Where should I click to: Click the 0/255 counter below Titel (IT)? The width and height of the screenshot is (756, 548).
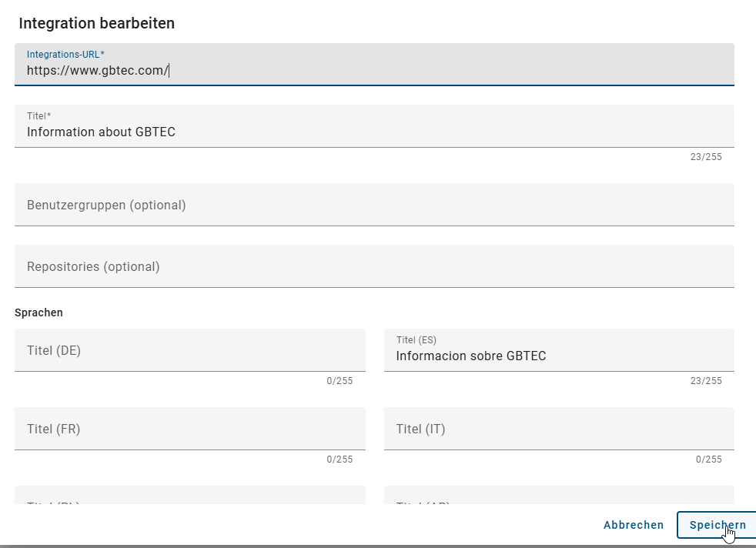709,459
